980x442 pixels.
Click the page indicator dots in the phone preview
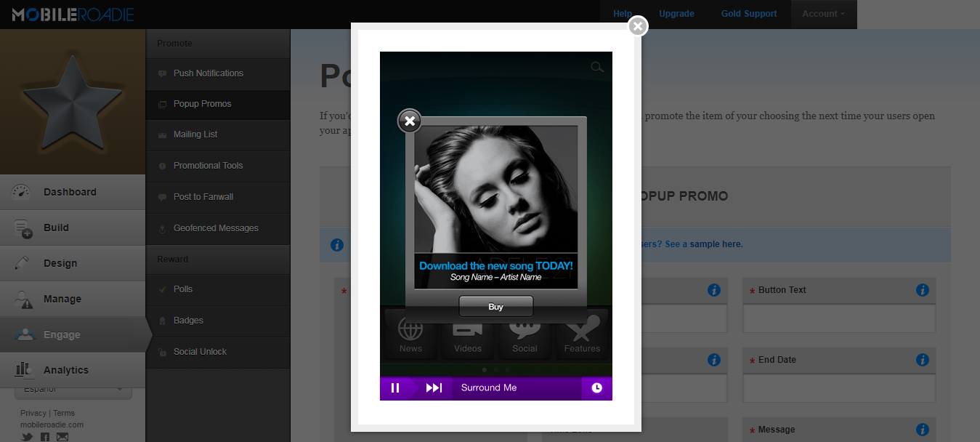496,370
